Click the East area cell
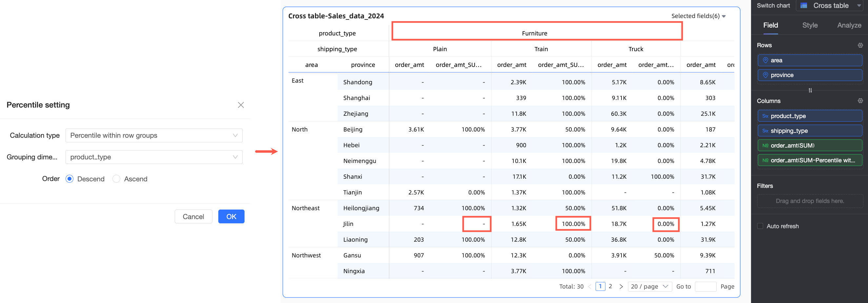Screen dimensions: 868x303 [298, 81]
